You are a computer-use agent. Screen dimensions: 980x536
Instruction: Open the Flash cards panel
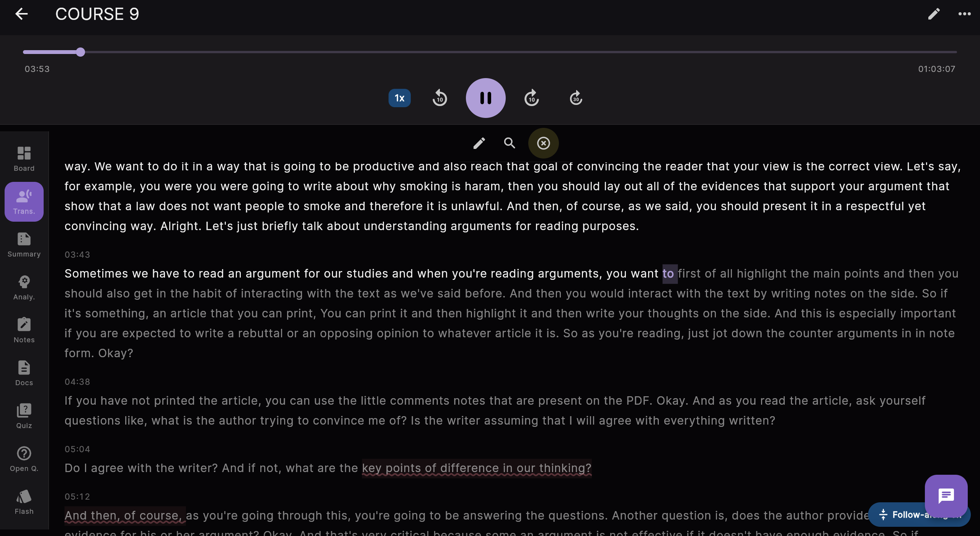(24, 501)
